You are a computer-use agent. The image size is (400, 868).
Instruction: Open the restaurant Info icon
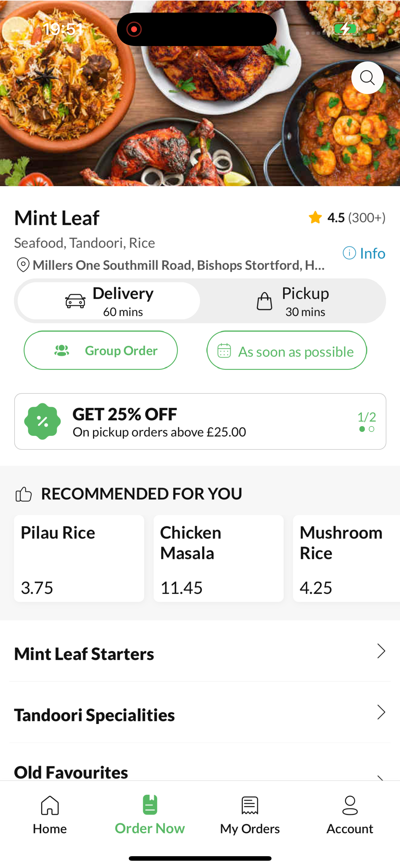349,253
